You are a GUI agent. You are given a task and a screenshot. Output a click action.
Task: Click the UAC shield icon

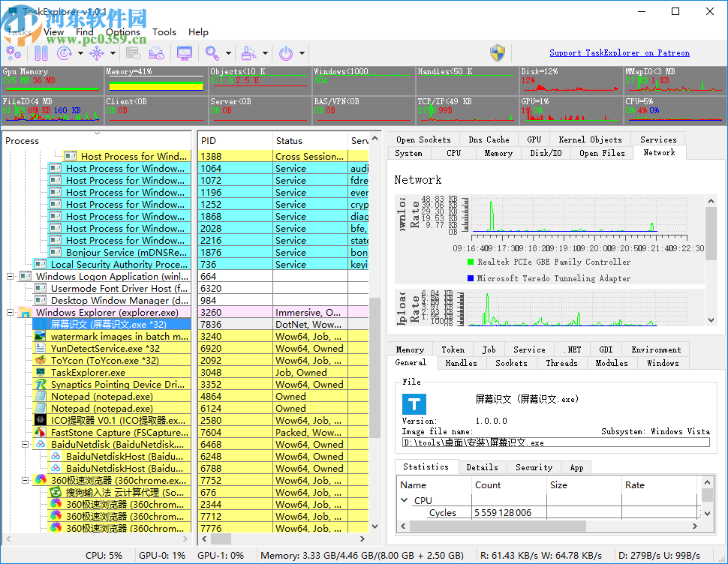tap(498, 52)
